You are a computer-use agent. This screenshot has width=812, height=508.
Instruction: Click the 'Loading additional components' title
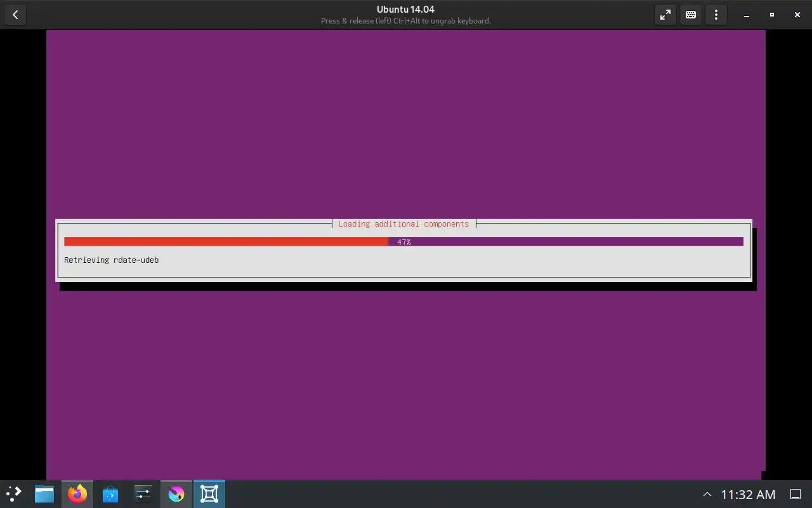point(403,224)
